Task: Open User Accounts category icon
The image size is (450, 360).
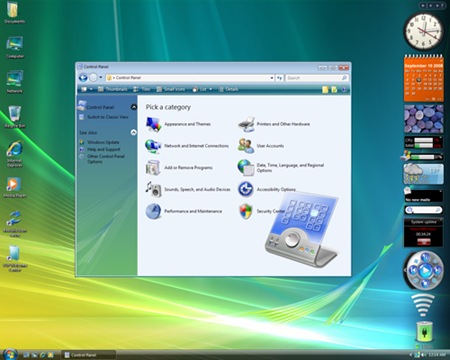Action: tap(246, 146)
